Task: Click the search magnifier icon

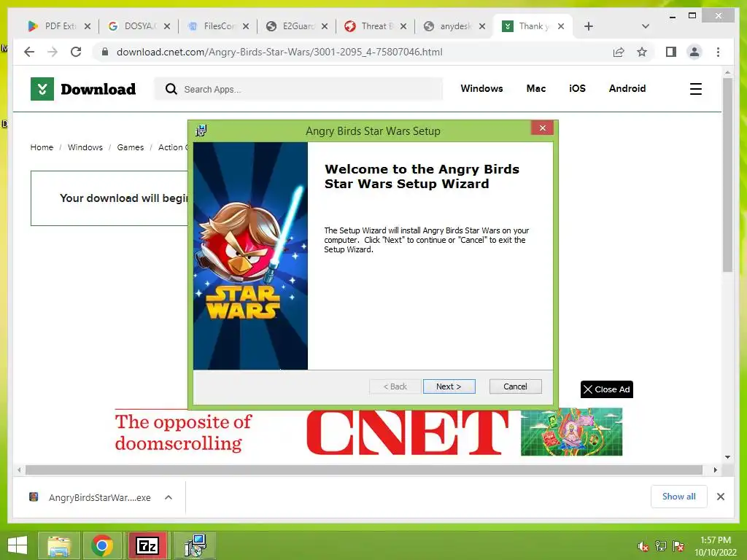Action: coord(171,89)
